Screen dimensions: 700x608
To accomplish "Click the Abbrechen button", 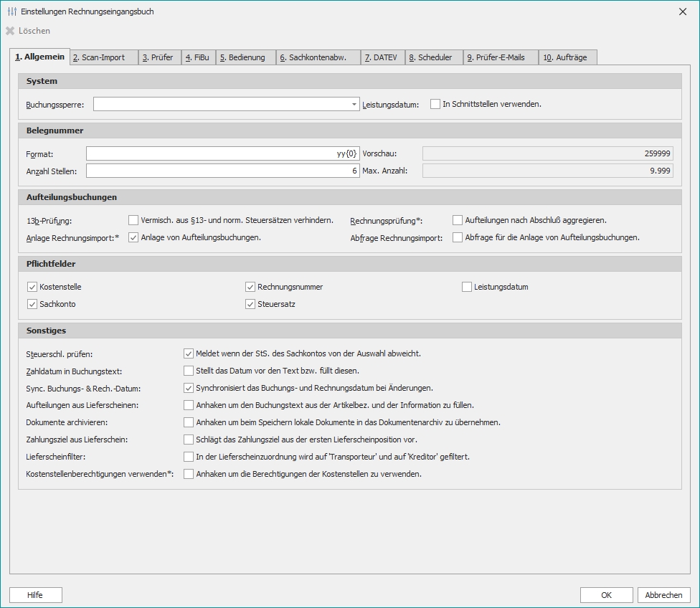I will tap(663, 595).
